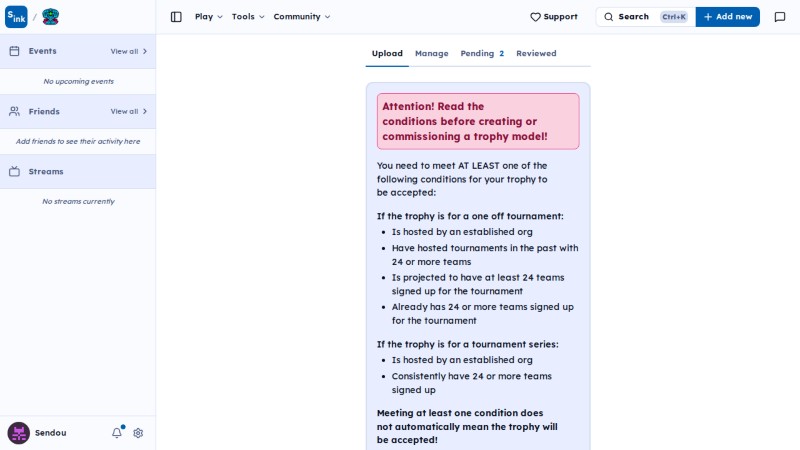Click the magnifier icon in the search box

(x=609, y=17)
